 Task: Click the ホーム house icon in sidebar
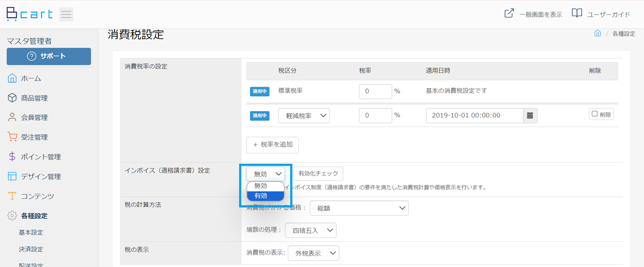(12, 78)
